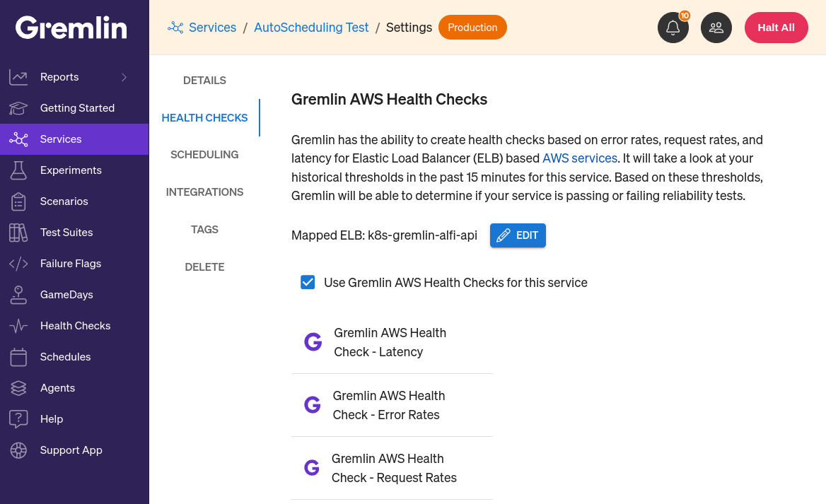Follow the AutoScheduling Test breadcrumb link

coord(311,28)
